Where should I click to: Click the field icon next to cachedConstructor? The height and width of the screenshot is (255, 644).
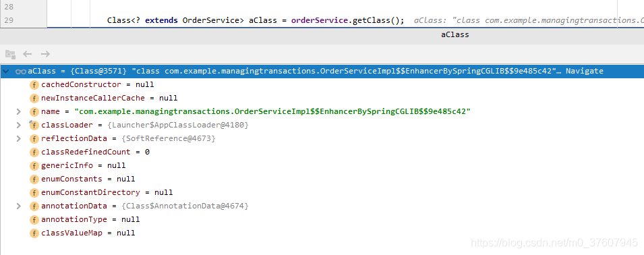(x=34, y=84)
